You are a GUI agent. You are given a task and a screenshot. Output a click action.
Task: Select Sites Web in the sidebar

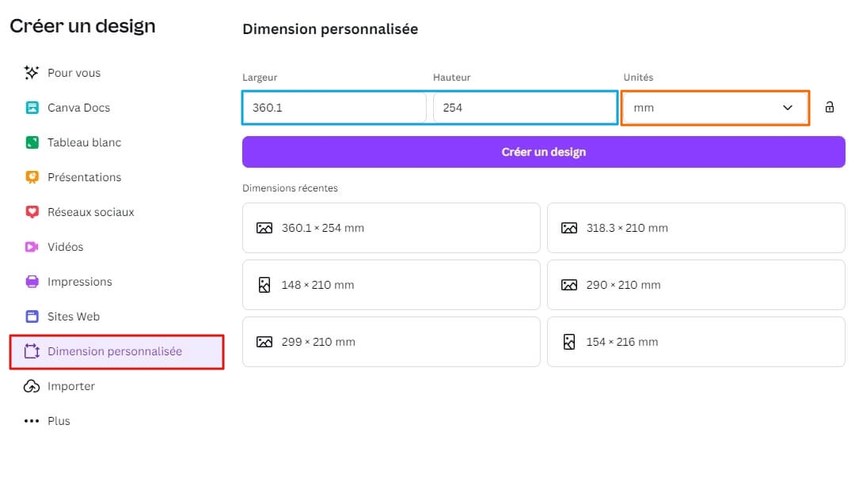tap(116, 316)
